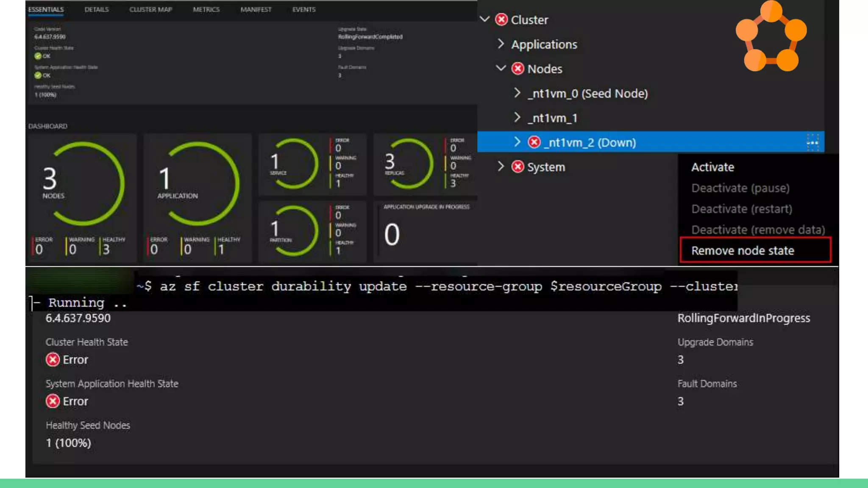Click the green OK cluster health icon
The width and height of the screenshot is (868, 488).
tap(38, 56)
